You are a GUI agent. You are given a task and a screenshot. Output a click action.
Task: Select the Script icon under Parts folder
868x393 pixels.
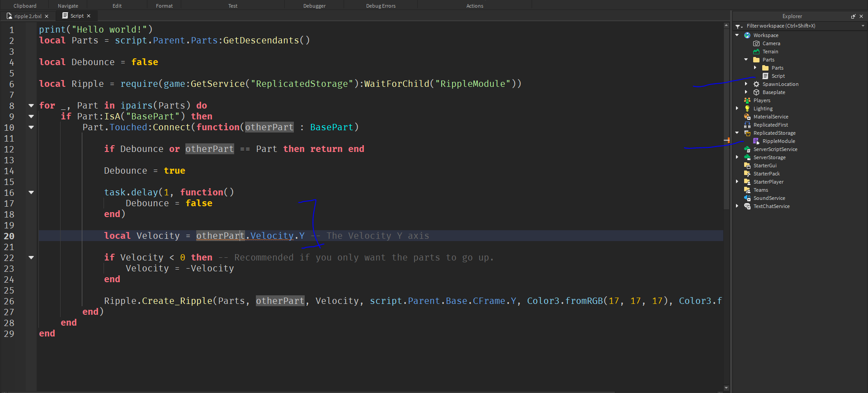pyautogui.click(x=765, y=76)
